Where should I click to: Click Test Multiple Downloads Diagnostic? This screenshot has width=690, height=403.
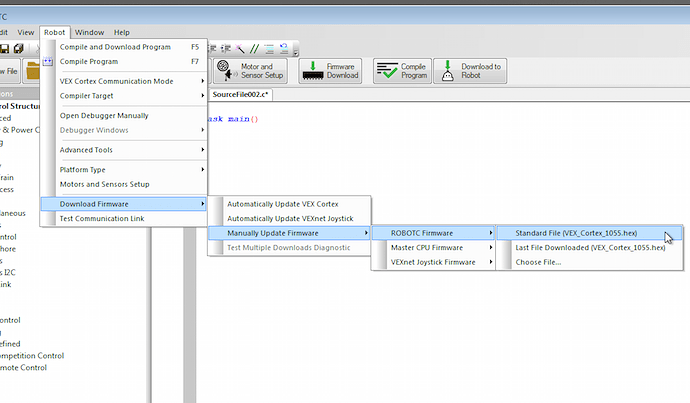289,247
